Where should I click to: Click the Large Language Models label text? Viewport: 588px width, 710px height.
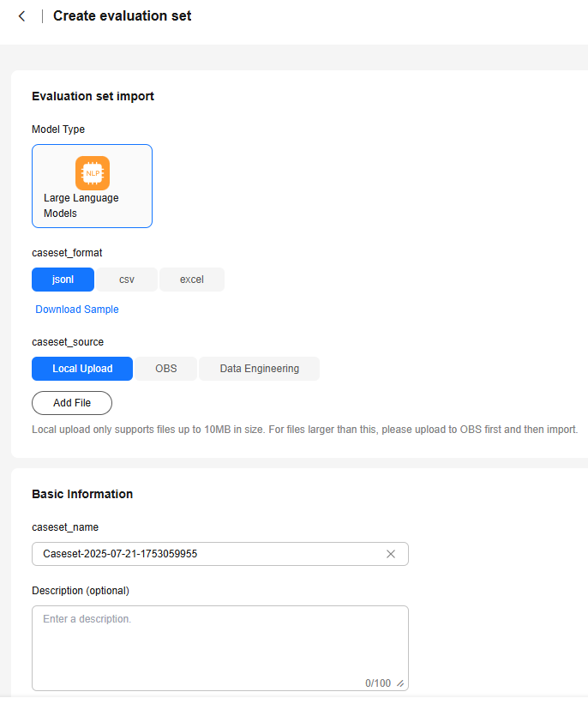[81, 206]
